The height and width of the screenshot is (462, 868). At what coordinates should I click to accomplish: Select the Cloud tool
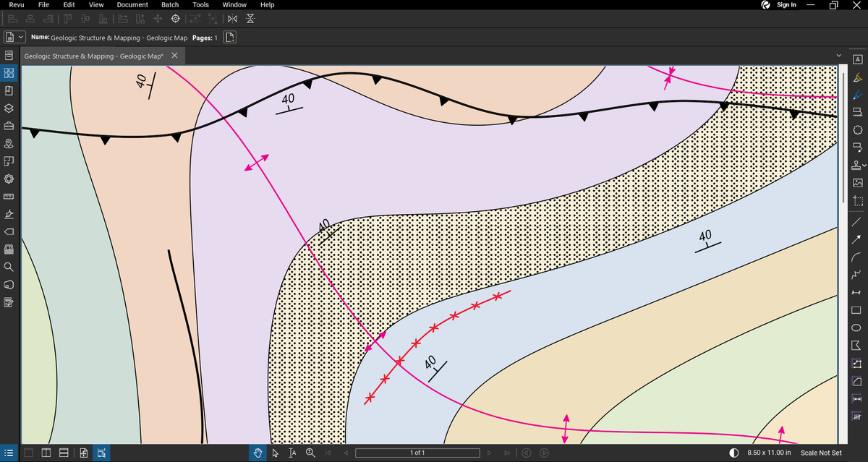coord(857,130)
